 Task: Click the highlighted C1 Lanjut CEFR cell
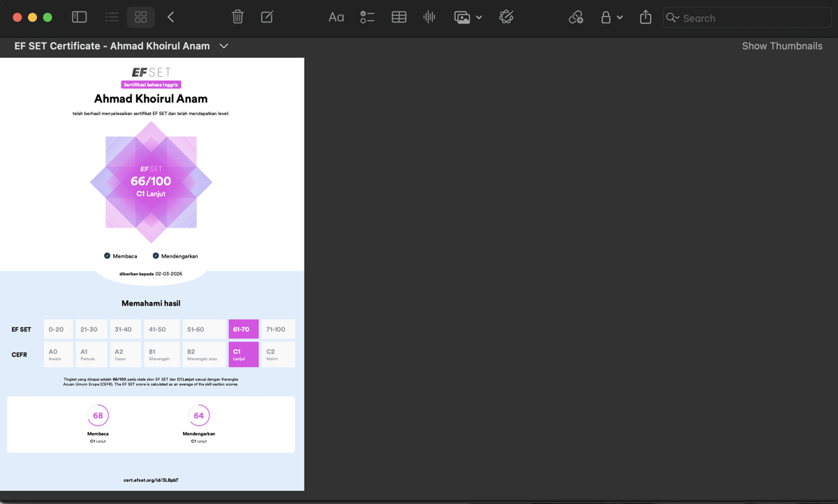tap(244, 355)
